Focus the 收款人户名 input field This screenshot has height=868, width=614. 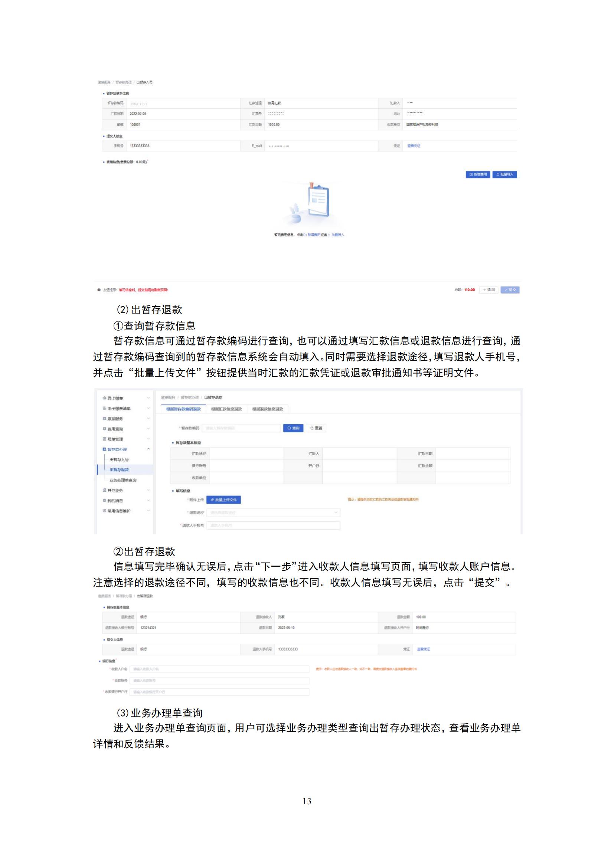pyautogui.click(x=219, y=669)
